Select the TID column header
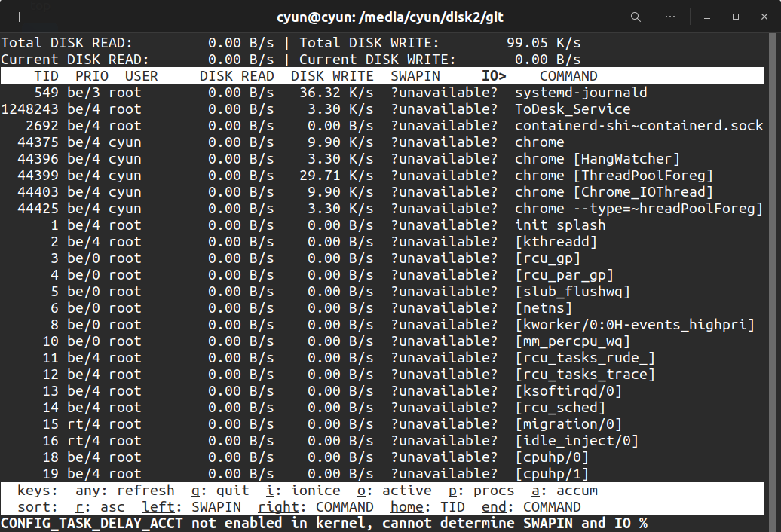This screenshot has width=781, height=532. pos(46,76)
